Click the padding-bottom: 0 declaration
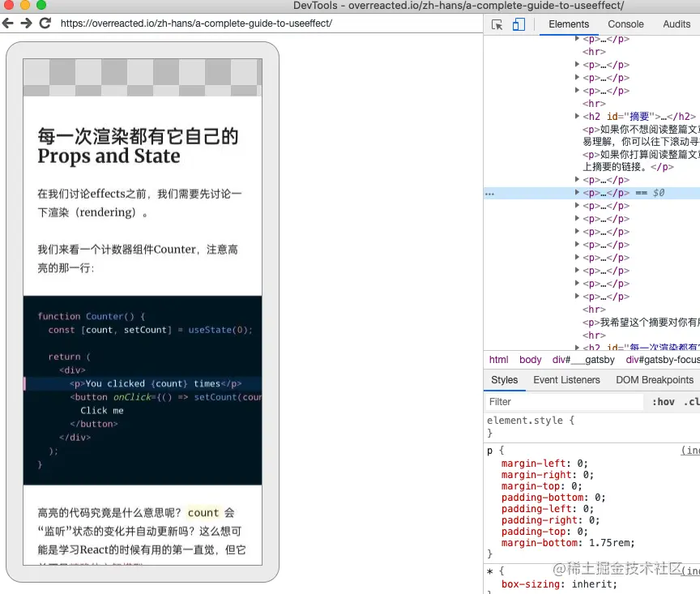 click(x=553, y=498)
